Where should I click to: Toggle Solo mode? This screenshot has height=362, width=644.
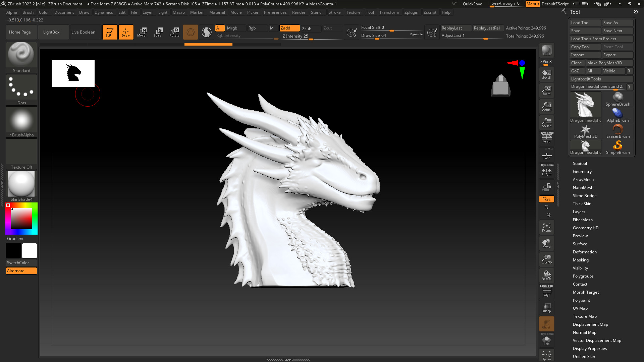click(546, 340)
